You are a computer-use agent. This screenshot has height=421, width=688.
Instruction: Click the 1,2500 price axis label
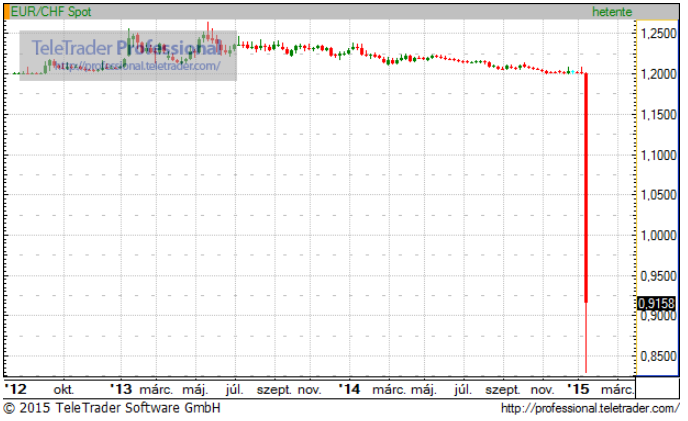pos(659,33)
